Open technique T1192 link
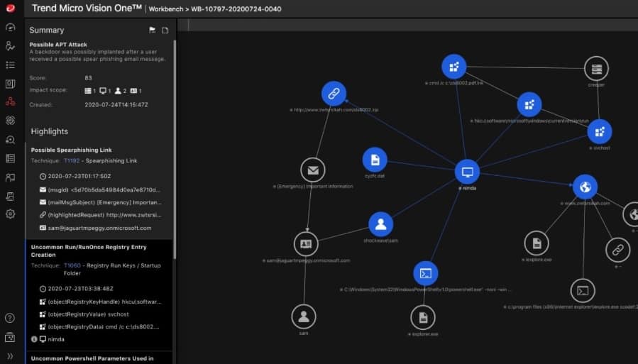638x364 pixels. pos(72,160)
